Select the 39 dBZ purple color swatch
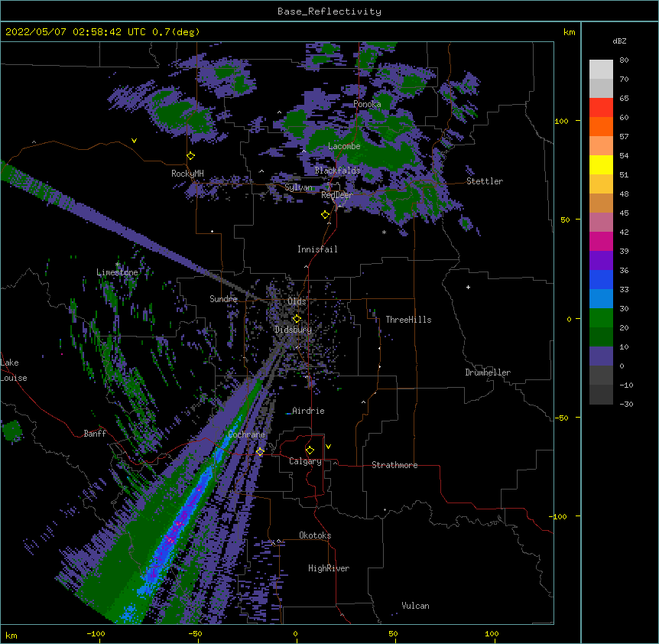659x644 pixels. click(x=601, y=261)
